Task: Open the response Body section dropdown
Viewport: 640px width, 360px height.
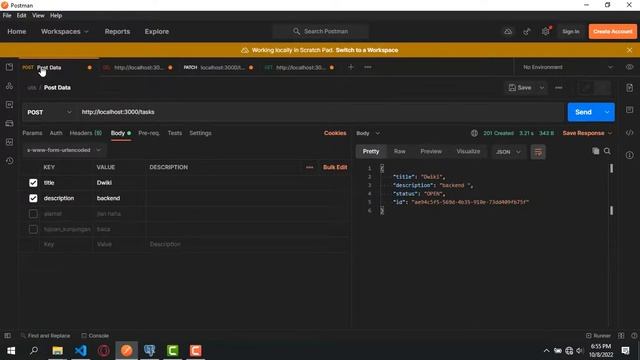Action: tap(368, 133)
